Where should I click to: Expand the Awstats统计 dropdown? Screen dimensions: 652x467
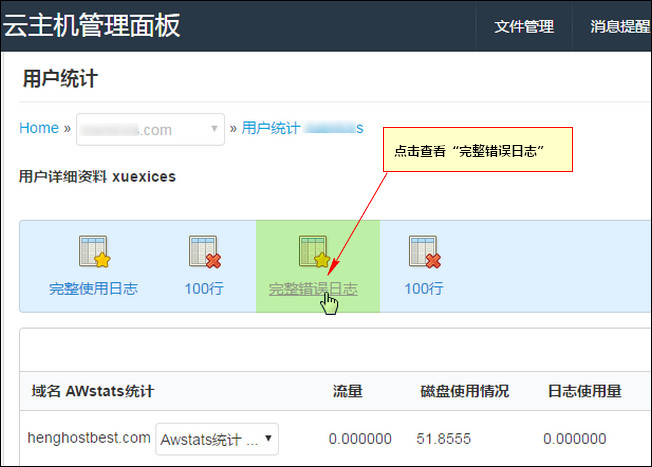[x=217, y=439]
